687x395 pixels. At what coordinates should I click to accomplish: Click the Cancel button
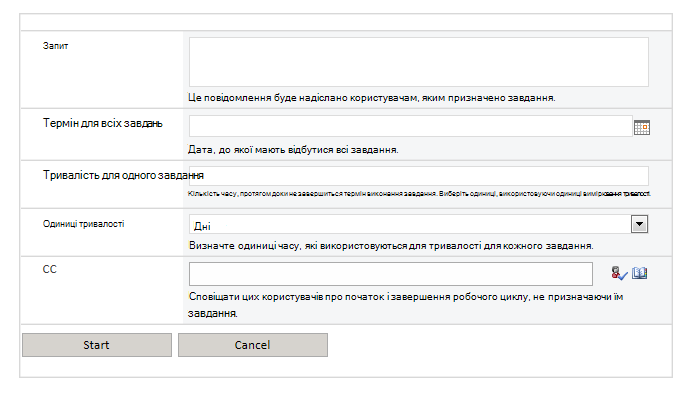point(253,345)
